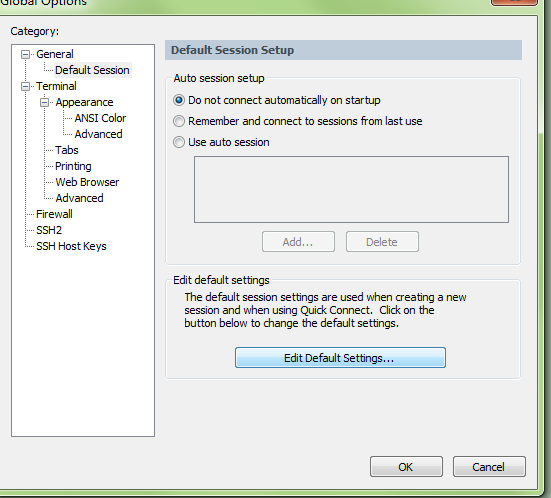Open the SSH2 category
This screenshot has height=498, width=551.
[49, 230]
